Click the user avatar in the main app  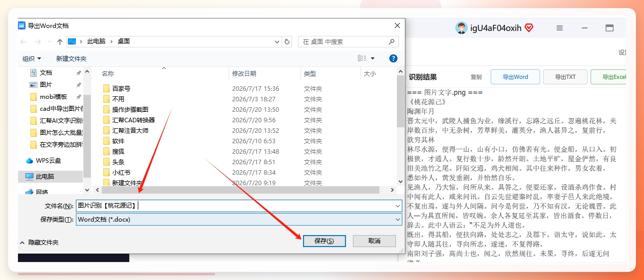[x=461, y=28]
